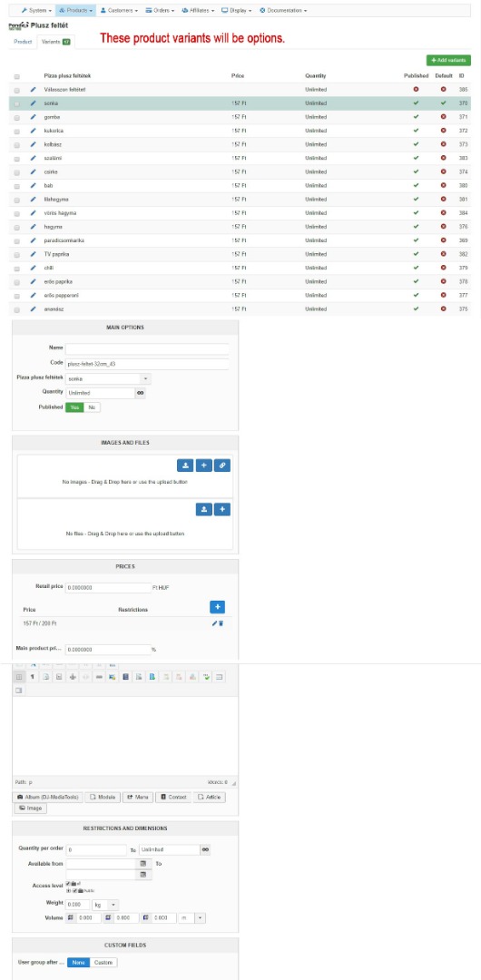This screenshot has width=481, height=980.
Task: Edit the 157 Ft price entry
Action: coord(214,623)
